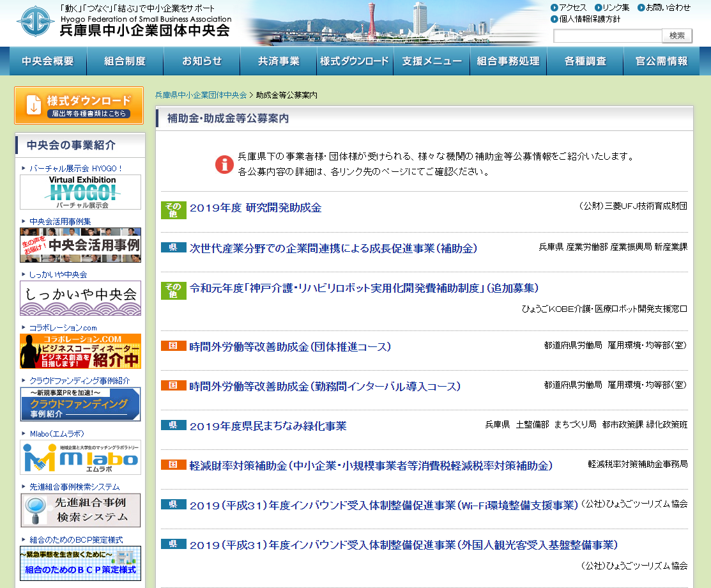Click the 先進組合事例検索システム magnifier banner
Image resolution: width=711 pixels, height=588 pixels.
pyautogui.click(x=79, y=510)
